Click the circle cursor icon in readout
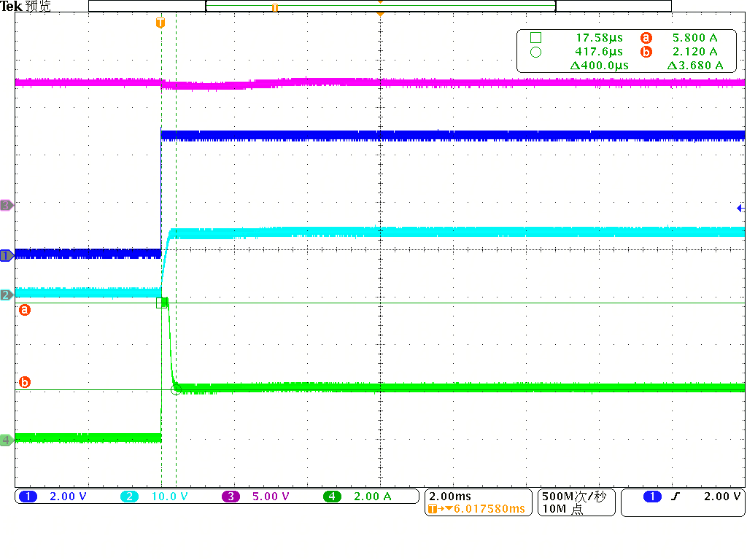Viewport: 747px width, 560px height. coord(535,52)
